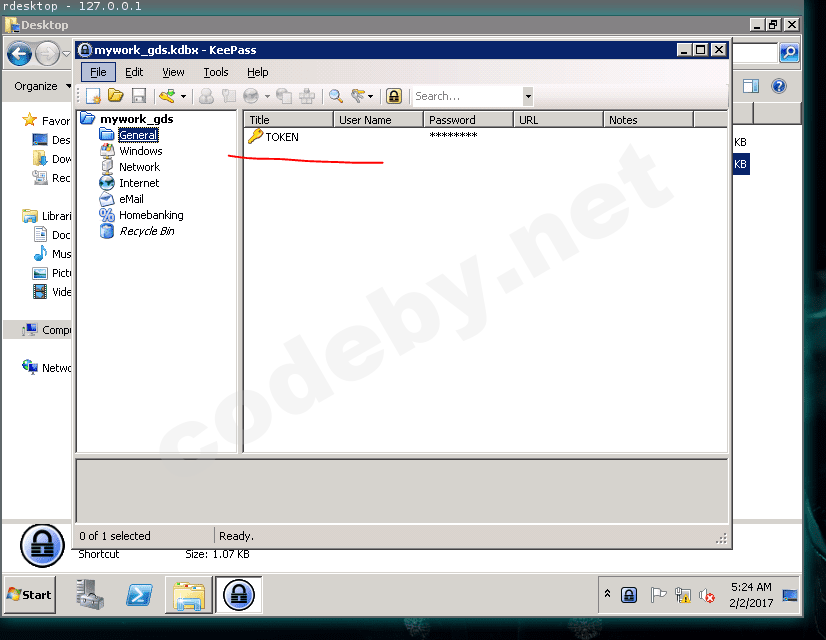The width and height of the screenshot is (826, 640).
Task: Show hidden tray icons arrow
Action: 607,594
